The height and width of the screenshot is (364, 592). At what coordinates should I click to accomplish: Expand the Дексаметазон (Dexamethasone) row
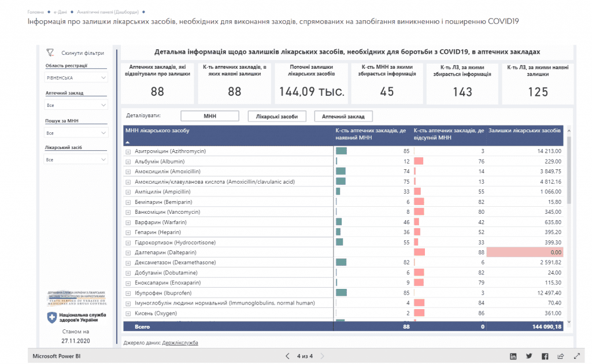click(128, 263)
